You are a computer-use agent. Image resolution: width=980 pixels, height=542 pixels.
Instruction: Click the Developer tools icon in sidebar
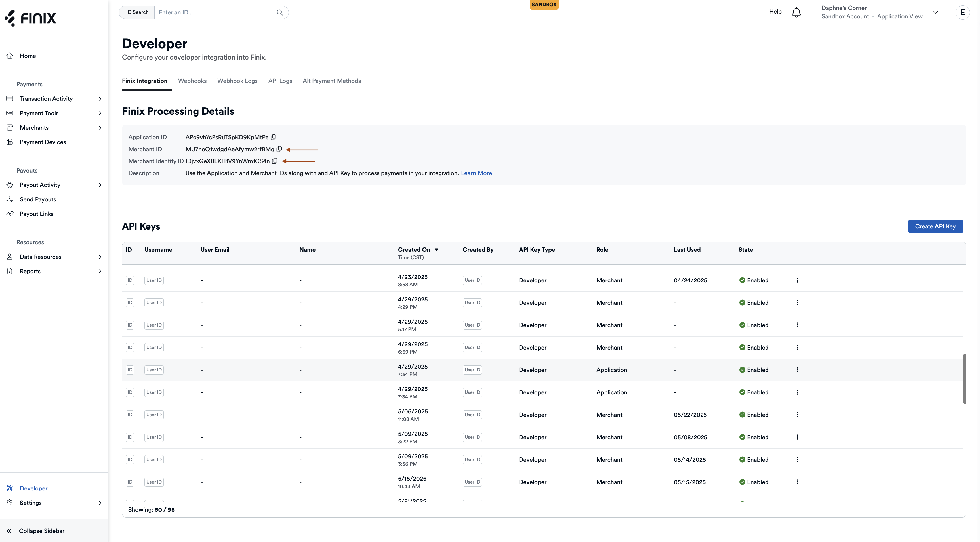[10, 488]
